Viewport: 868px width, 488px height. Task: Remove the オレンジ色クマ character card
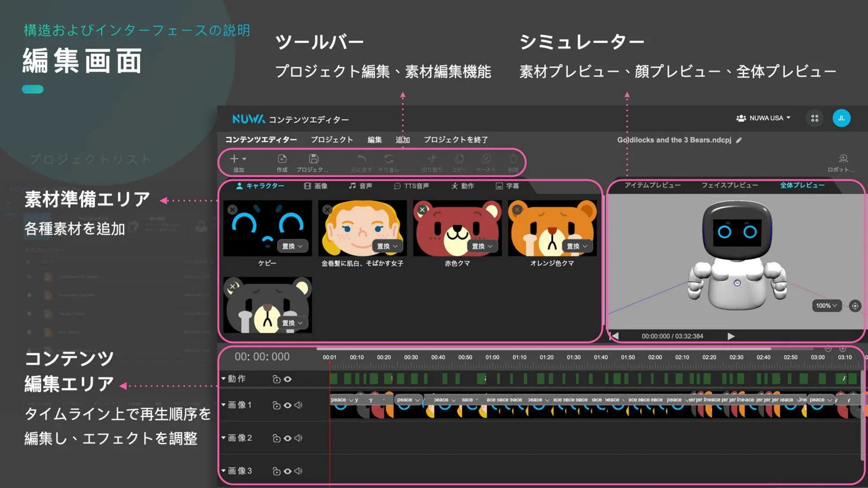pyautogui.click(x=517, y=209)
